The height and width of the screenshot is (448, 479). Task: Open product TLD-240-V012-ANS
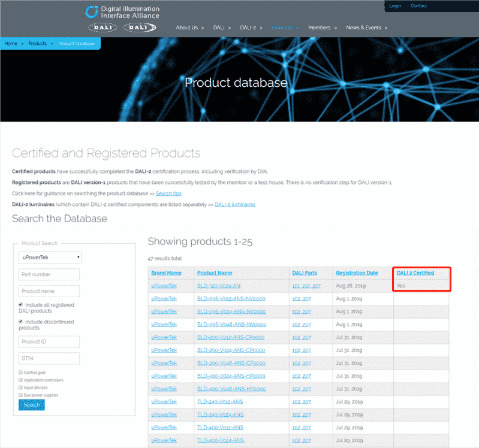click(x=220, y=402)
